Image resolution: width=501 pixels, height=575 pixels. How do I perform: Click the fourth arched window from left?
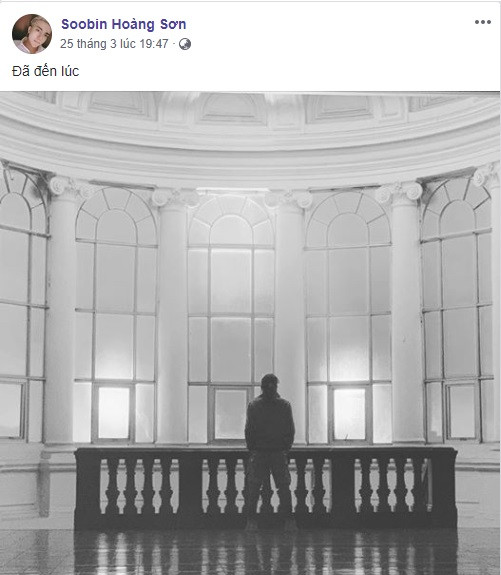click(x=348, y=317)
